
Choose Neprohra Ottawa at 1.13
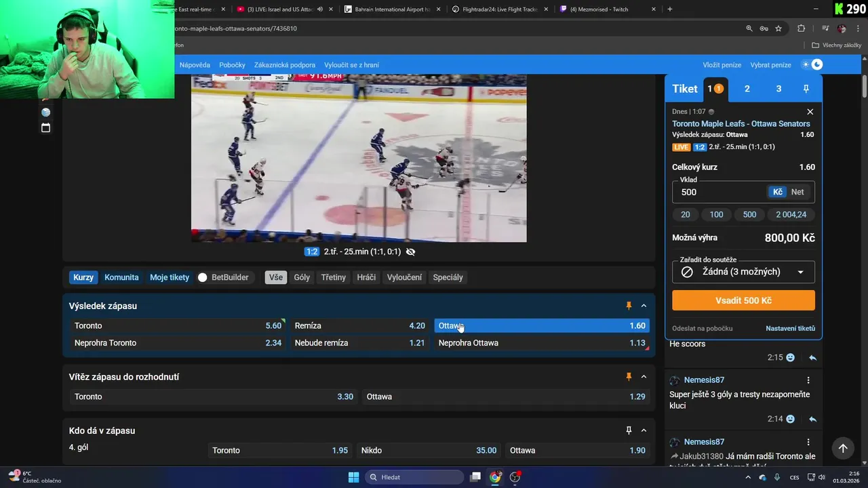(x=542, y=343)
